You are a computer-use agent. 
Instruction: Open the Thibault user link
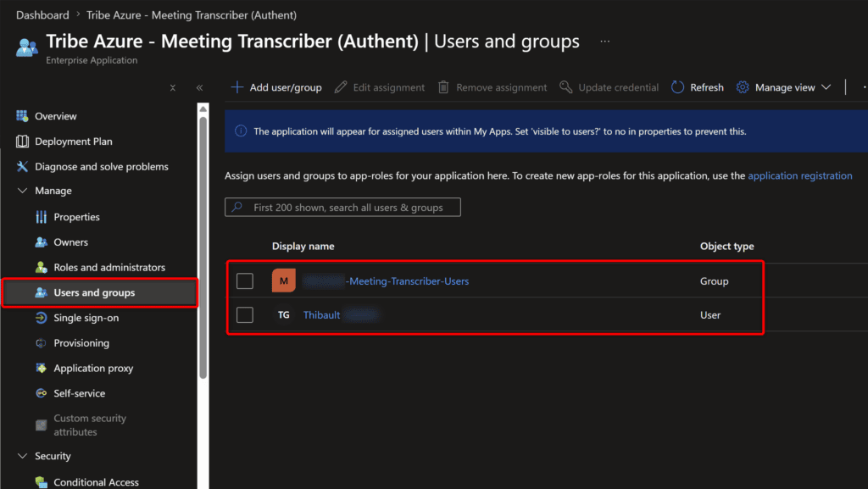(341, 314)
